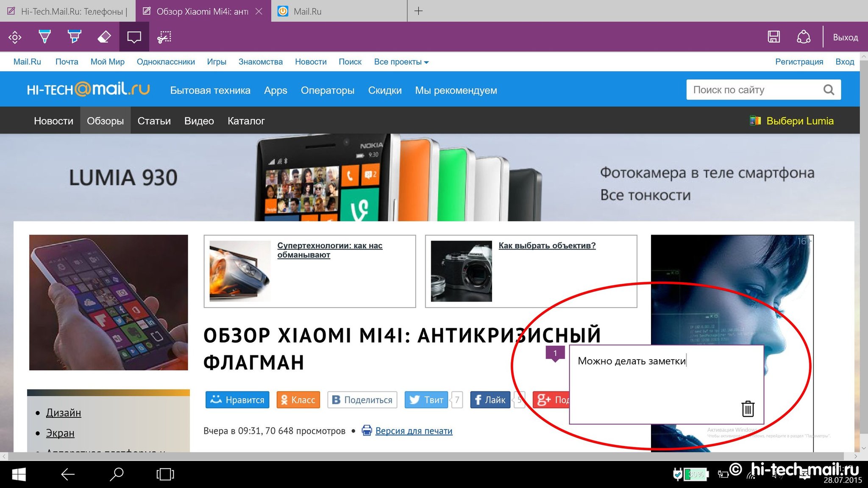The image size is (868, 488).
Task: Open Новости in the dark menu
Action: [x=53, y=121]
